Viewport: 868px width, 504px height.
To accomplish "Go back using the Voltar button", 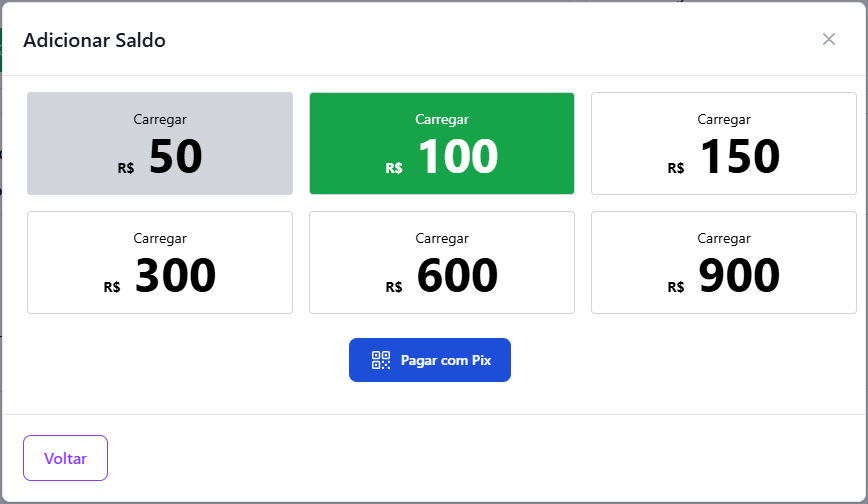I will tap(65, 459).
